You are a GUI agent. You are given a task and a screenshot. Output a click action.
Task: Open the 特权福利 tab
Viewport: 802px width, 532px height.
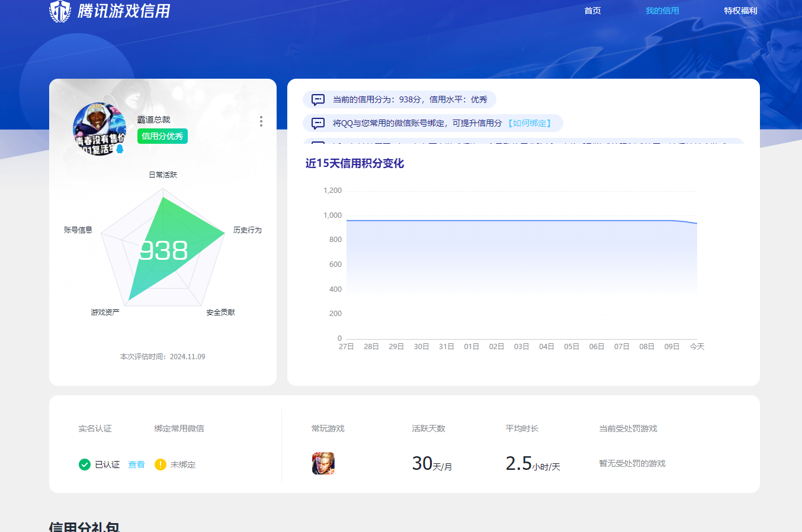[x=740, y=11]
